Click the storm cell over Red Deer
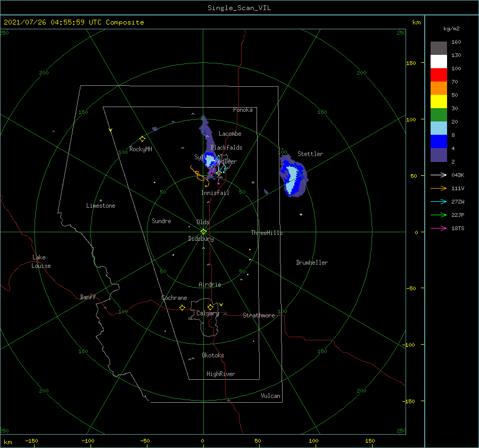 tap(210, 160)
